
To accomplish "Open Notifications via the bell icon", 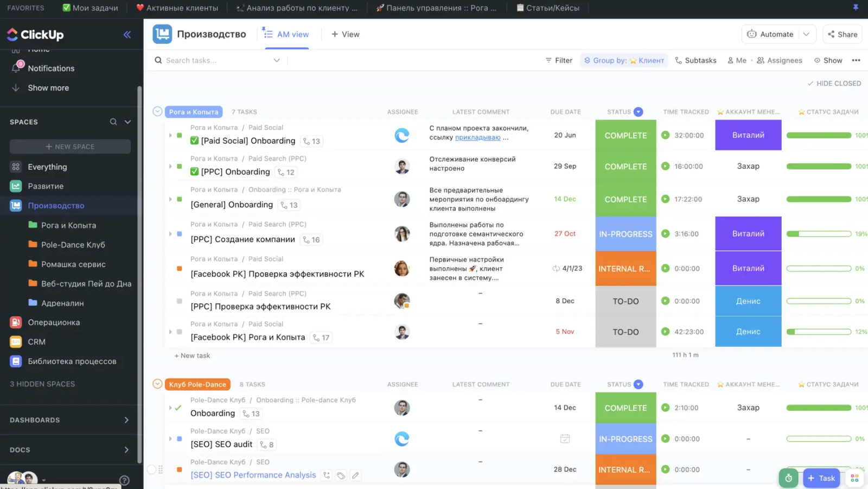I will pos(16,68).
